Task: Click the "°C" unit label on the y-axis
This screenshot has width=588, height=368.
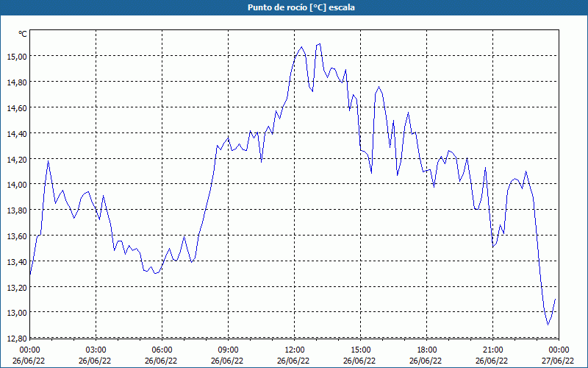Action: pyautogui.click(x=23, y=34)
